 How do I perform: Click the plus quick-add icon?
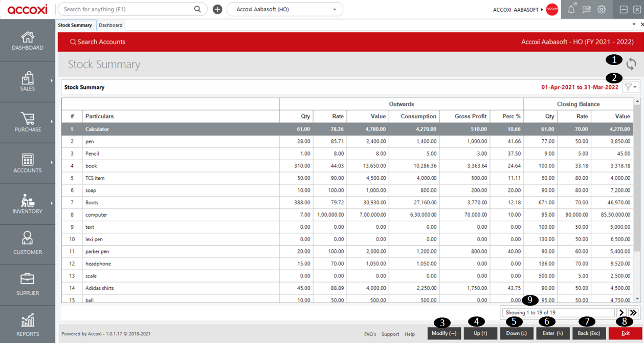tap(217, 9)
